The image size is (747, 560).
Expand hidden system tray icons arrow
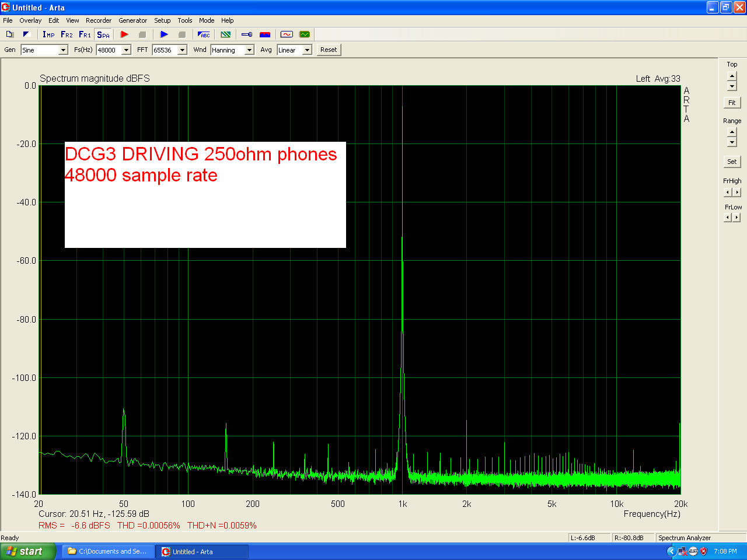[671, 551]
